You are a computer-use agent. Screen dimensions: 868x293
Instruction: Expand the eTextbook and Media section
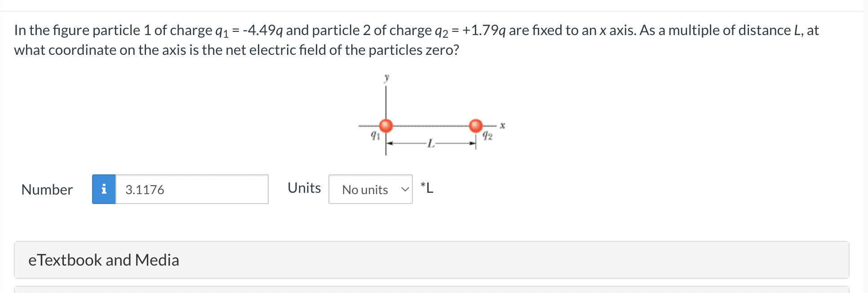[x=104, y=260]
